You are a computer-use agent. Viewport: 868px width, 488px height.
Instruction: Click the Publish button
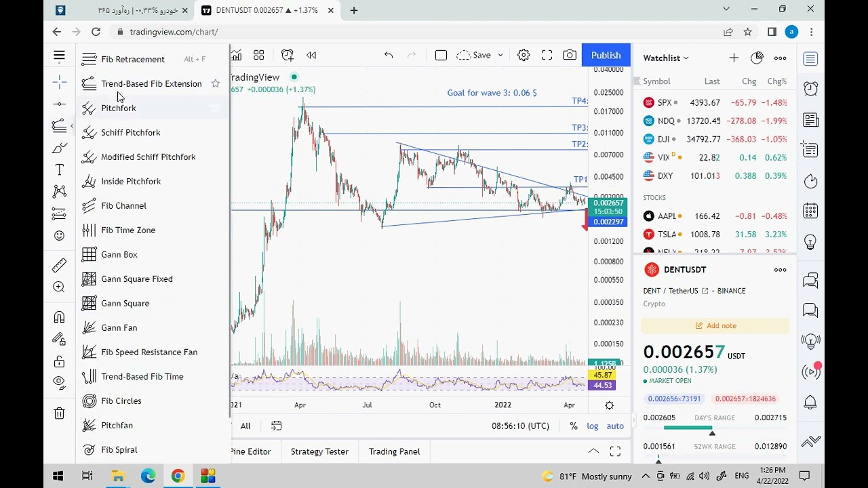(x=606, y=55)
